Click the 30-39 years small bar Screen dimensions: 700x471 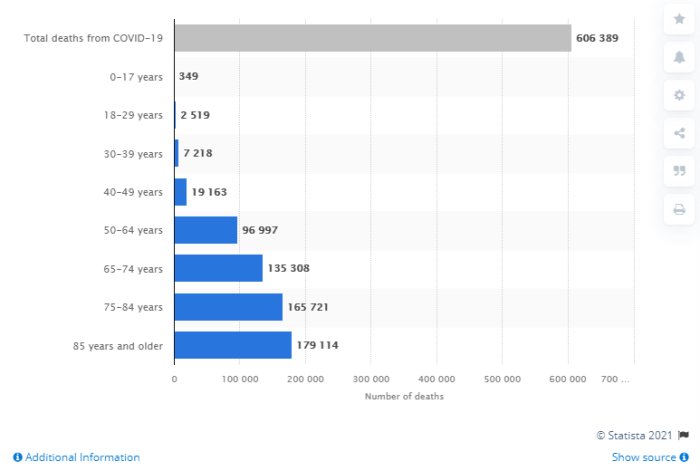(x=177, y=153)
